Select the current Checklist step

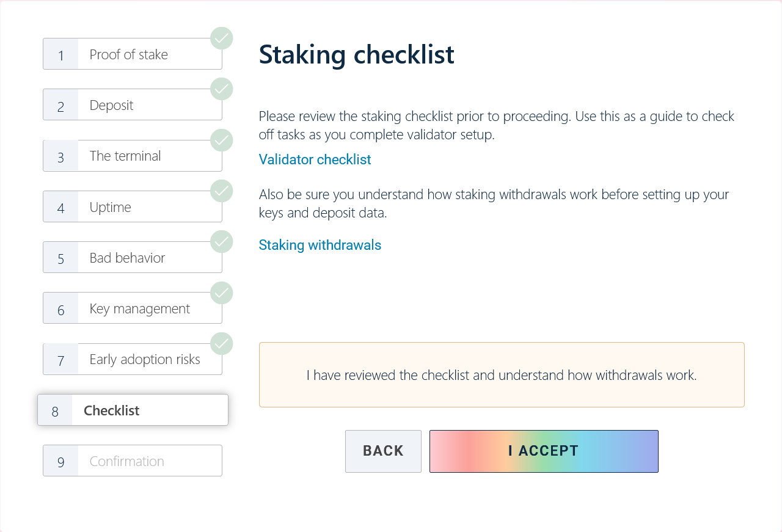[x=132, y=410]
